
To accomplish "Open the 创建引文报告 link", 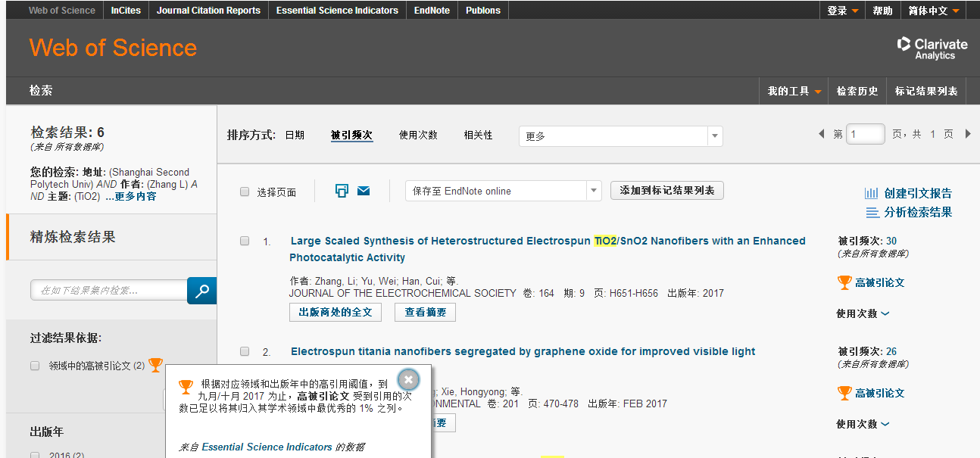I will 918,193.
